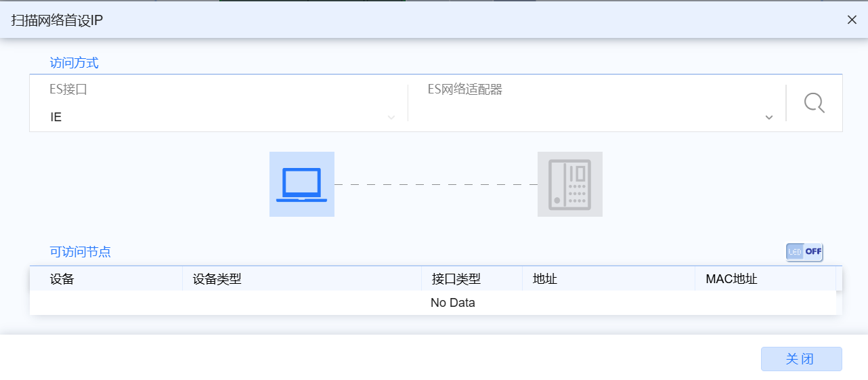Click the 访问方式 section heading

coord(74,63)
